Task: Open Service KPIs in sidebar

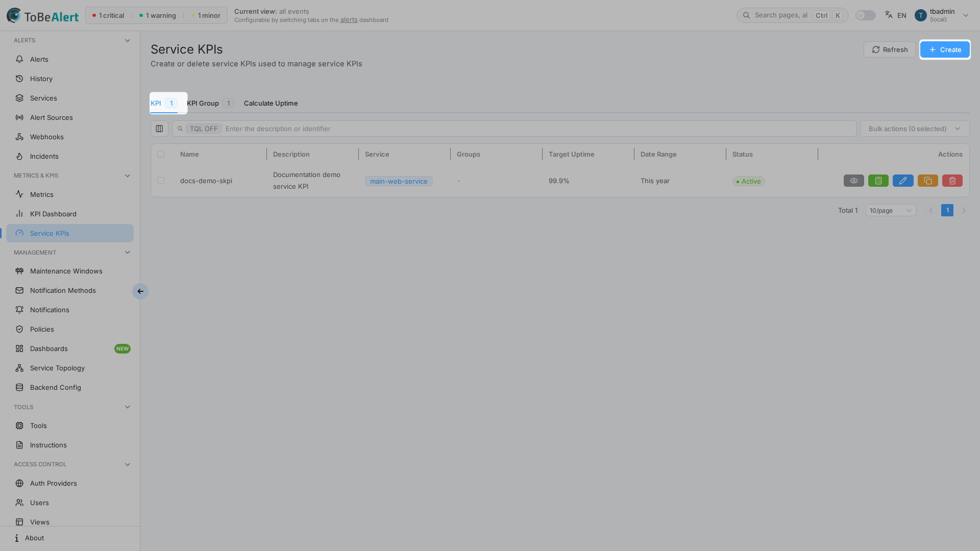Action: click(x=70, y=233)
